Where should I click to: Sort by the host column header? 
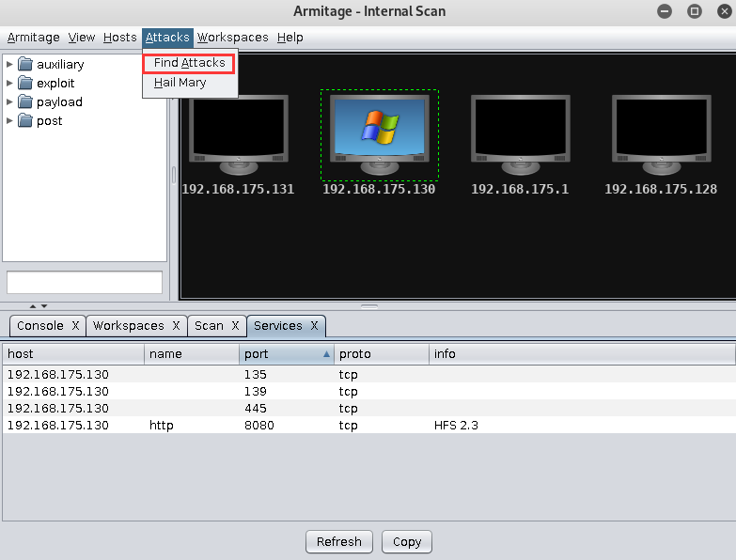(x=73, y=354)
